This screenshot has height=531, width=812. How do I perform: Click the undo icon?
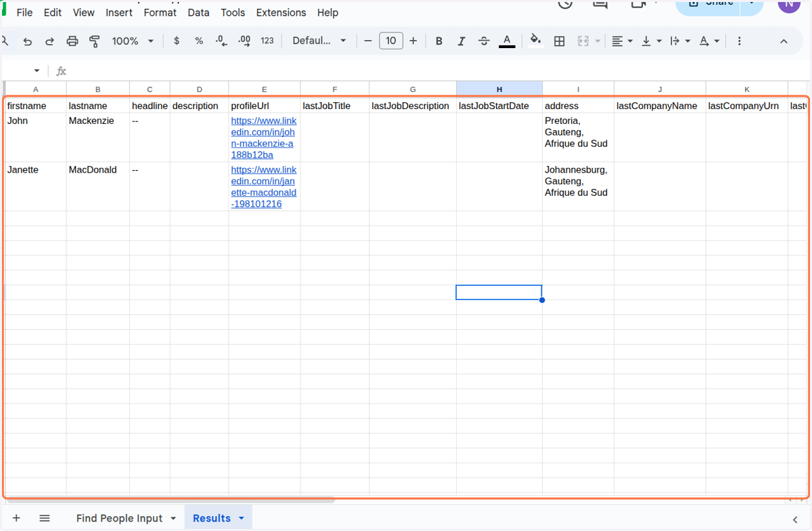[x=28, y=41]
